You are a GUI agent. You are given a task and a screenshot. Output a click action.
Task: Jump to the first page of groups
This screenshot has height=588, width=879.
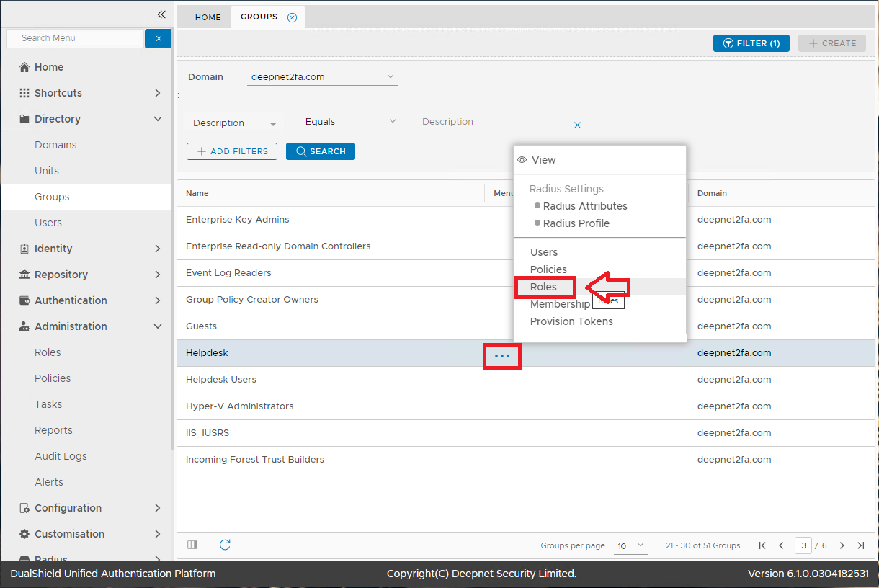pos(762,545)
